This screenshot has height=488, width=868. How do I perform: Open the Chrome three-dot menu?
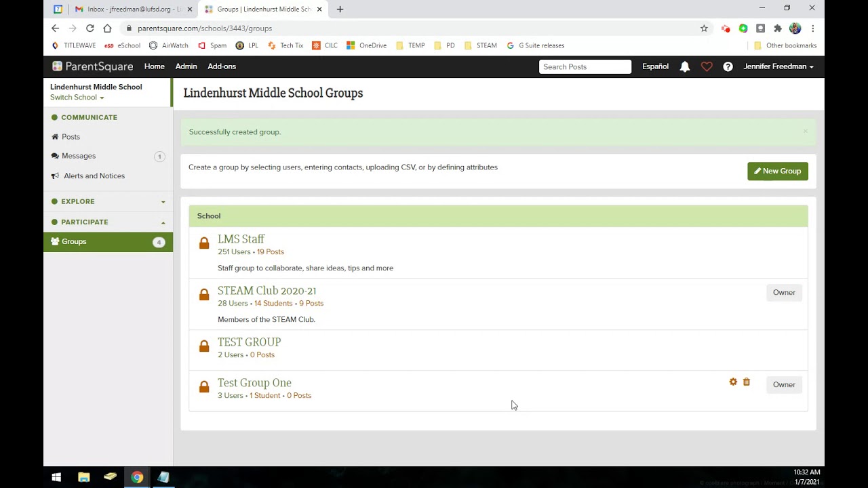click(x=812, y=28)
